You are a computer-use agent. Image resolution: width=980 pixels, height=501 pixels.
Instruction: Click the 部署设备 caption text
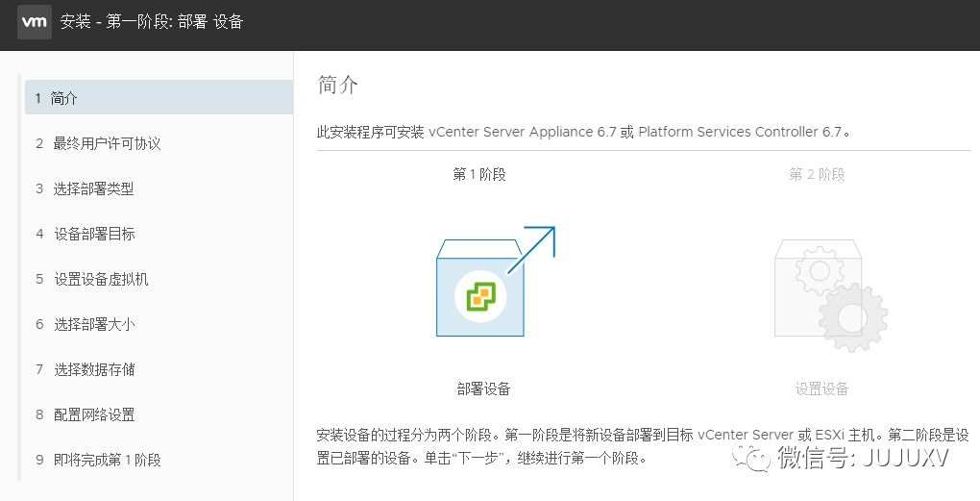pos(483,388)
